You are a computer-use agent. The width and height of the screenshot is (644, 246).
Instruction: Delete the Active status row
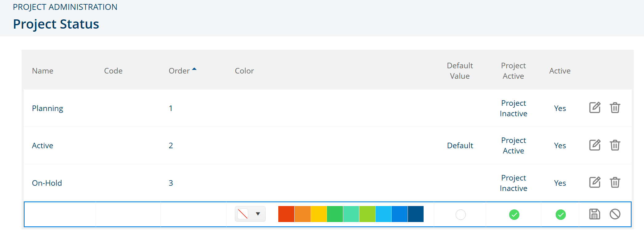pyautogui.click(x=615, y=145)
